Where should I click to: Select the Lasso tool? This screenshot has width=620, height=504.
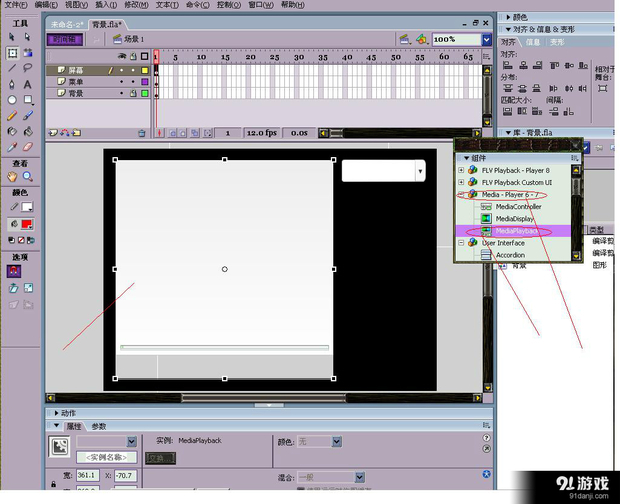pyautogui.click(x=27, y=68)
